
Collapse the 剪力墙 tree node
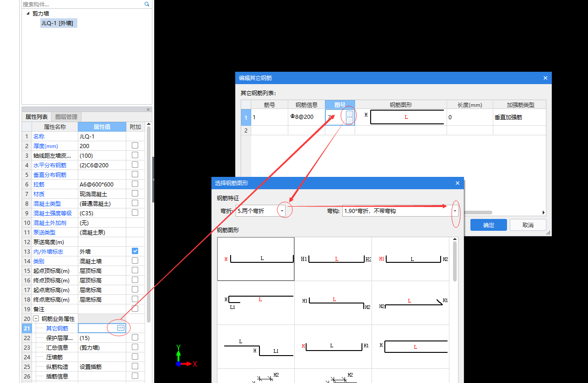(28, 13)
